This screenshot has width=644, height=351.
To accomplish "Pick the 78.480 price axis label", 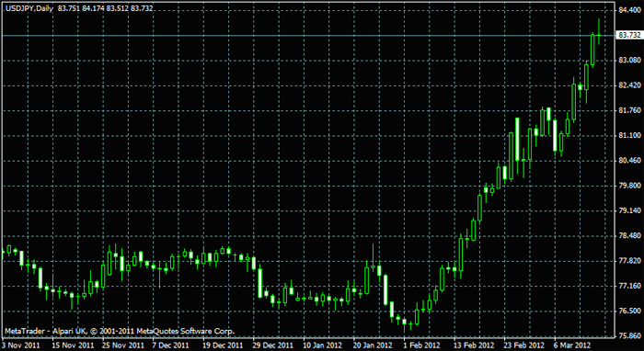I will pos(628,236).
